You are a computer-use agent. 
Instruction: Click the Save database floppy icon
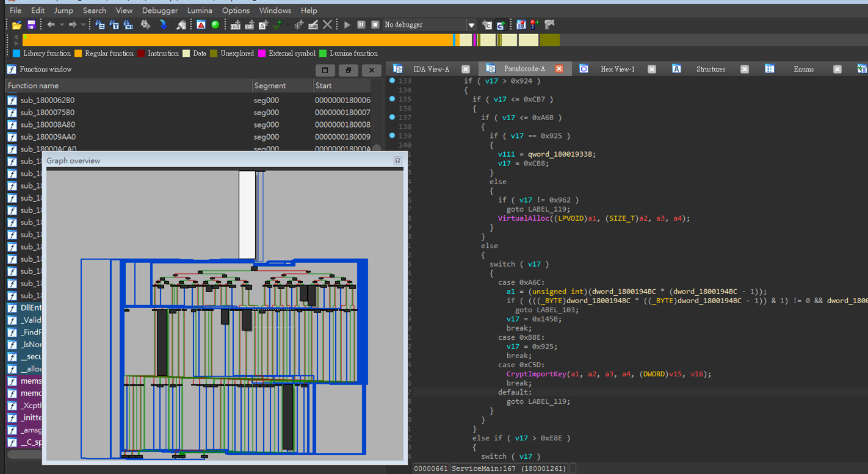point(31,25)
